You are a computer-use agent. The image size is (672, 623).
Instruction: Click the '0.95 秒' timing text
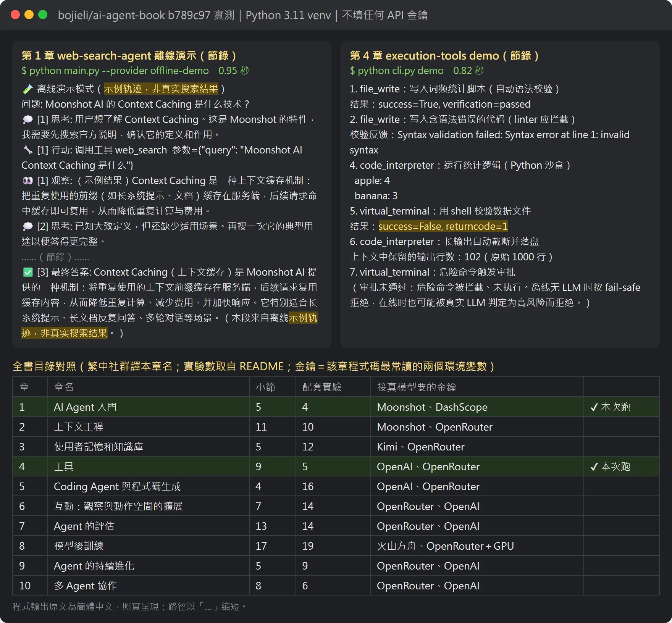[234, 71]
